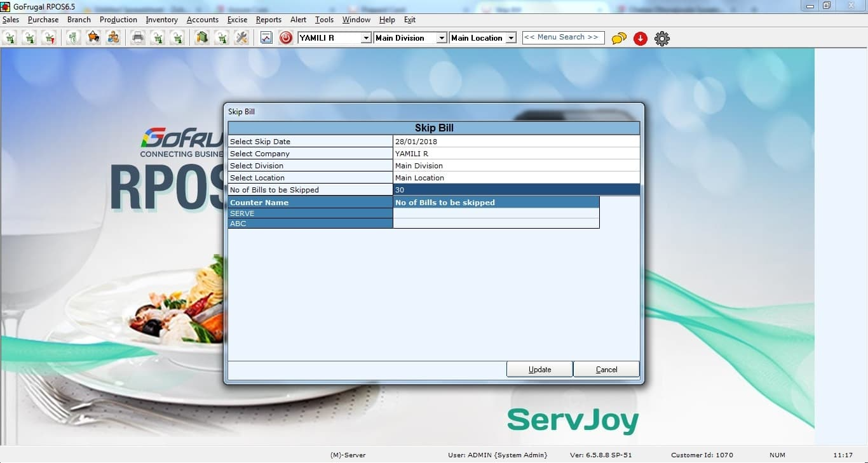The height and width of the screenshot is (463, 868).
Task: Click the YAMILI R company cell in dialog
Action: 517,154
